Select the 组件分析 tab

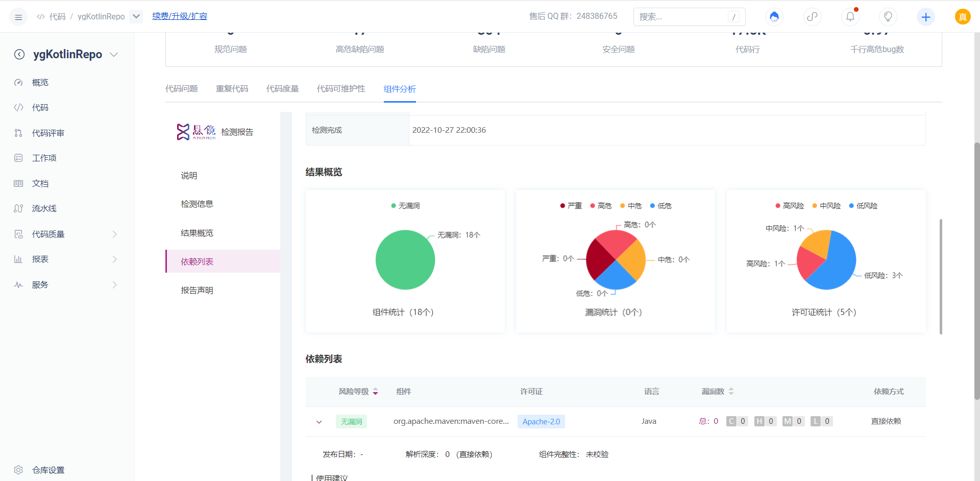[x=400, y=89]
